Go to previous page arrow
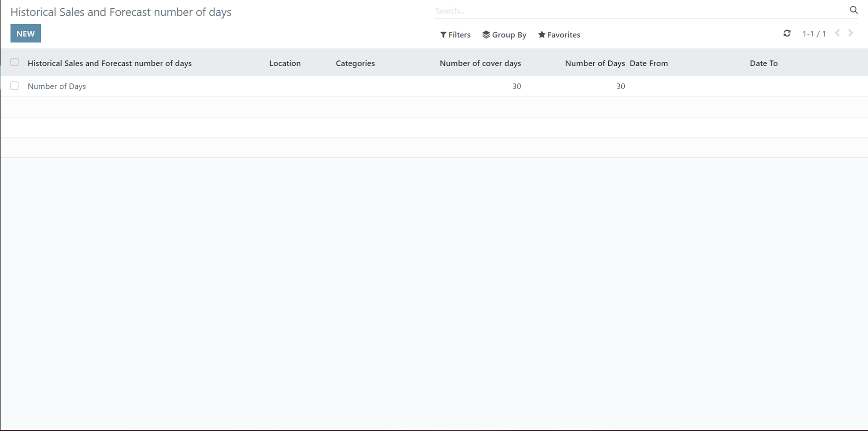The width and height of the screenshot is (868, 431). click(838, 33)
